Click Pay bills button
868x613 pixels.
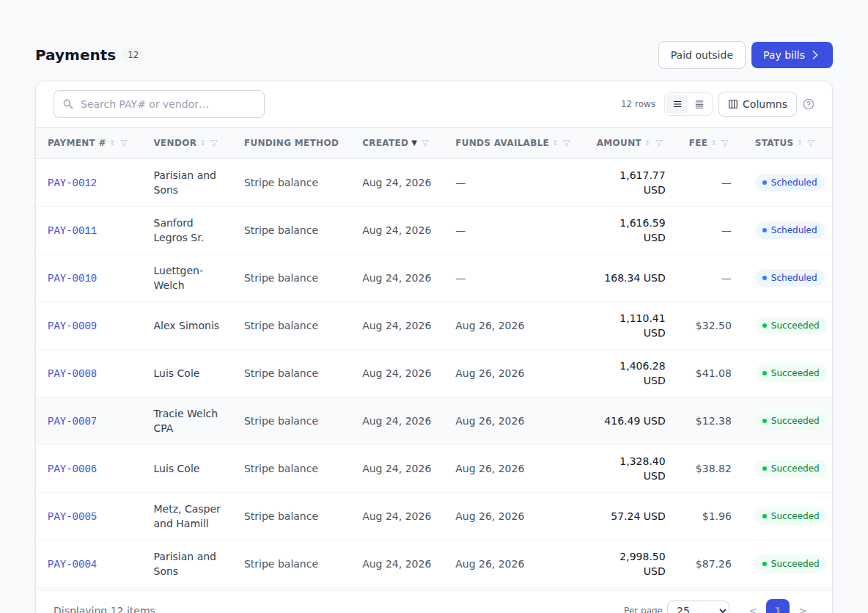pyautogui.click(x=792, y=55)
